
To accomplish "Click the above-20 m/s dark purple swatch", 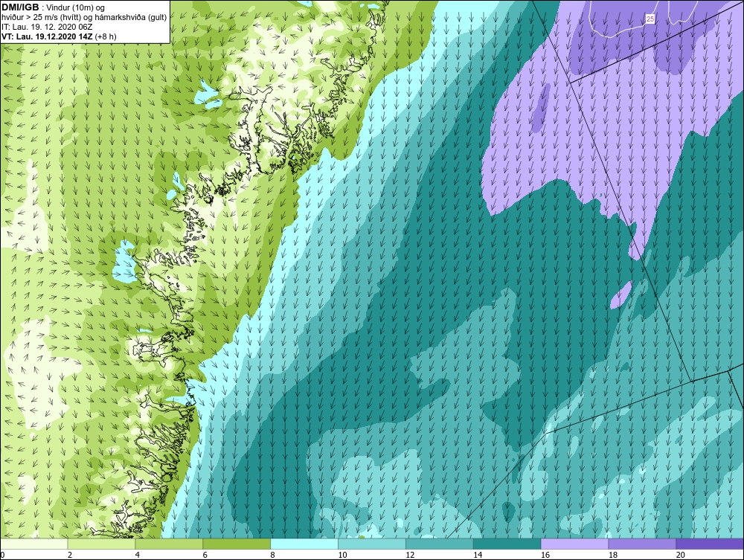I will [x=710, y=544].
